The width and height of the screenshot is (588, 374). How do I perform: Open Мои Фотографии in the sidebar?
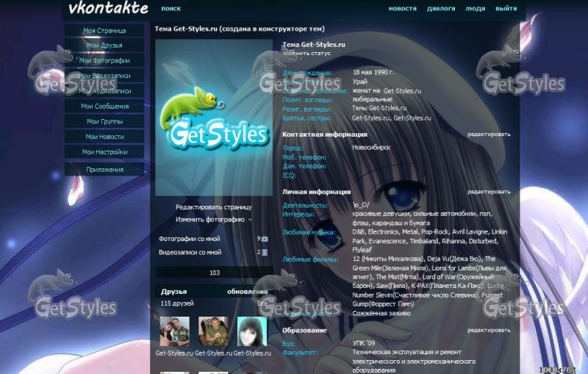(104, 60)
